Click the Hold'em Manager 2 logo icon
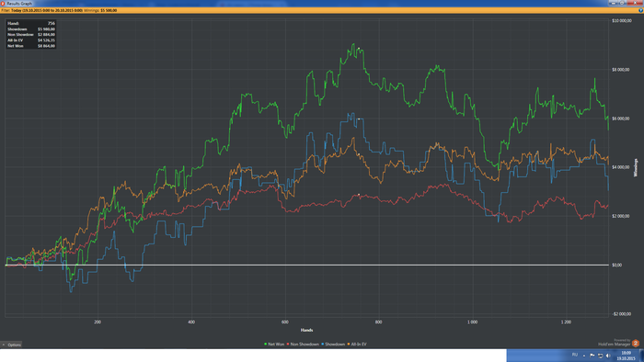Screen dimensions: 644x362 (x=636, y=343)
